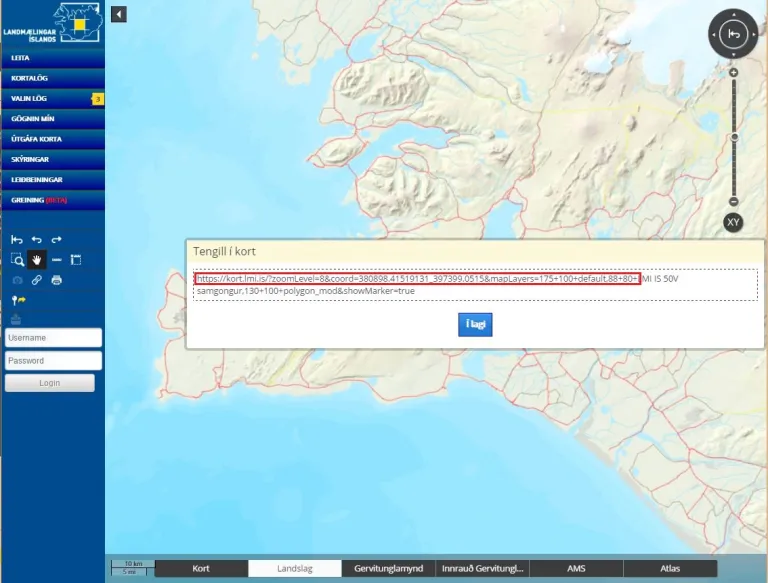The image size is (768, 583).
Task: Click the undo previous view arrow
Action: click(37, 240)
